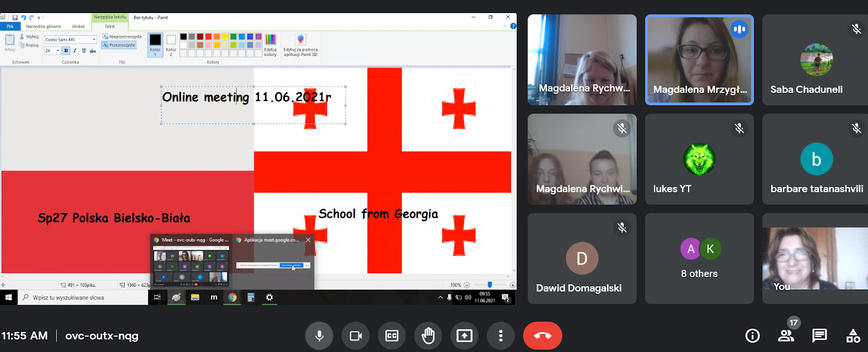Select the Saba Chaduneli participant tile
The width and height of the screenshot is (868, 352).
pyautogui.click(x=815, y=60)
